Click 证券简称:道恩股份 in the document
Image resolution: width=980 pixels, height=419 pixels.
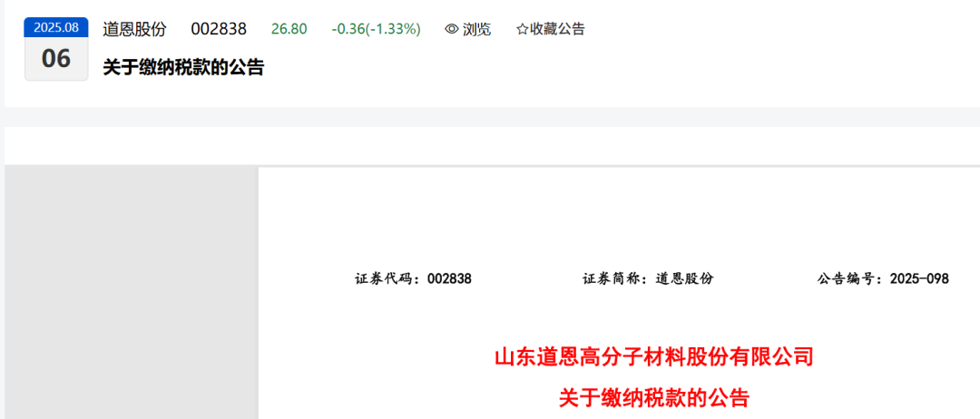(648, 279)
